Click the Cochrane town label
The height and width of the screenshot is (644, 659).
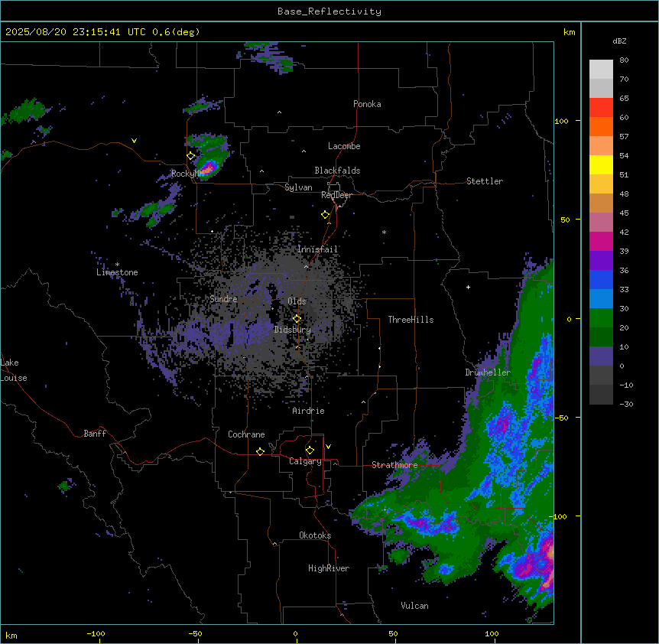(246, 434)
